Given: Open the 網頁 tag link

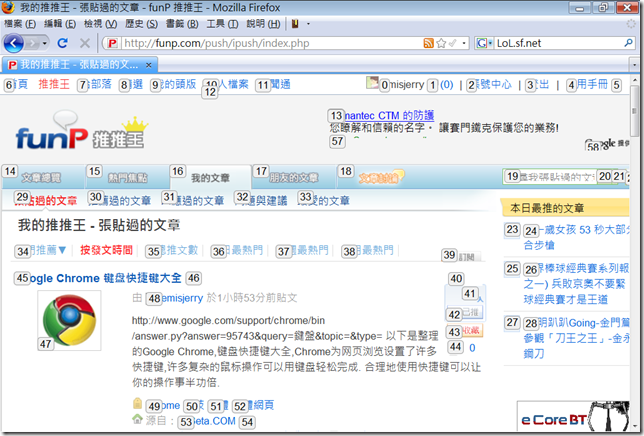Looking at the screenshot, I should coord(253,406).
